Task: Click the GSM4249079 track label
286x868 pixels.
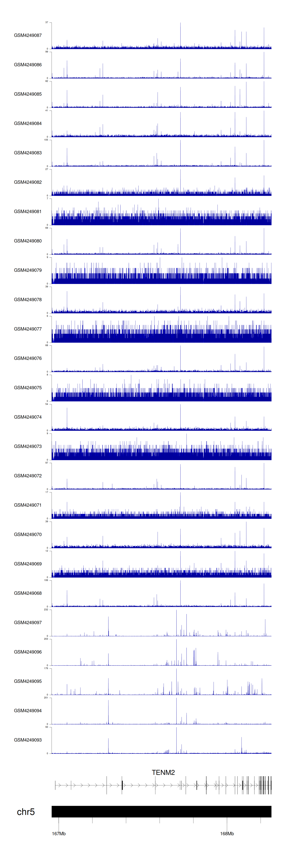Action: pos(28,270)
